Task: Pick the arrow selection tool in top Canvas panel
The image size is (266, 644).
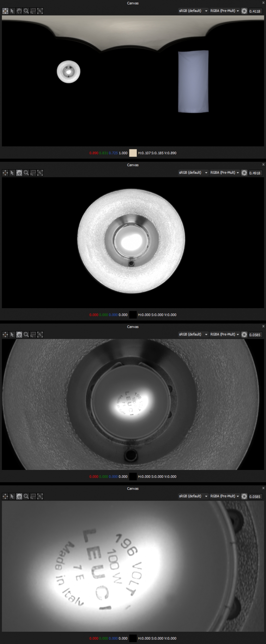Action: [x=12, y=11]
